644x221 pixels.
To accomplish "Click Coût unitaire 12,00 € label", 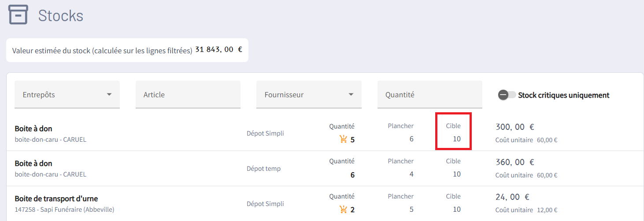I will [x=526, y=210].
